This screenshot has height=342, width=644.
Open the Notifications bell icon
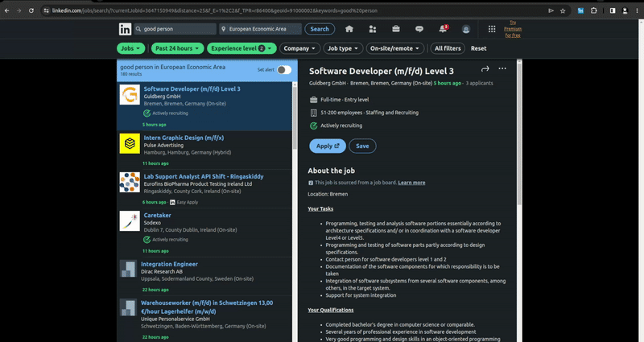pos(443,29)
